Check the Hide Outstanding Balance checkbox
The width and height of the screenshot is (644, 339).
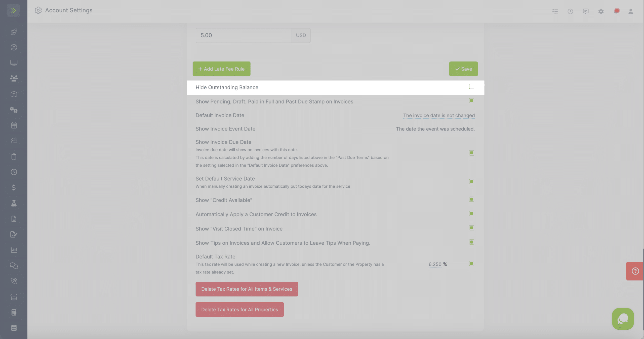coord(472,87)
